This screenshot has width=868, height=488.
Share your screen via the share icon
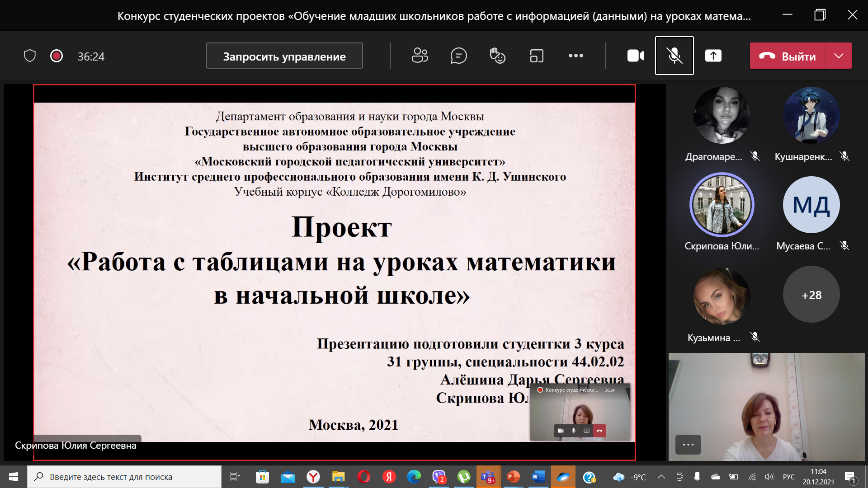coord(713,56)
